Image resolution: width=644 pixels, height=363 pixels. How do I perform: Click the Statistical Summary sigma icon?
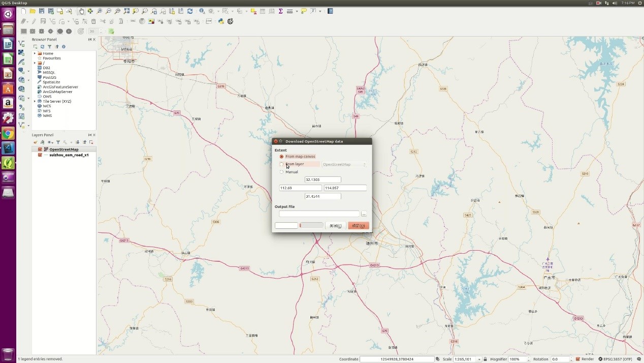coord(280,11)
